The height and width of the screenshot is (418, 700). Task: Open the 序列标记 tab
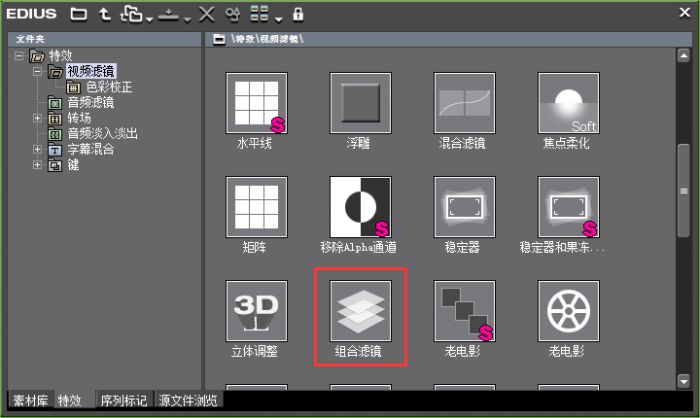coord(124,400)
